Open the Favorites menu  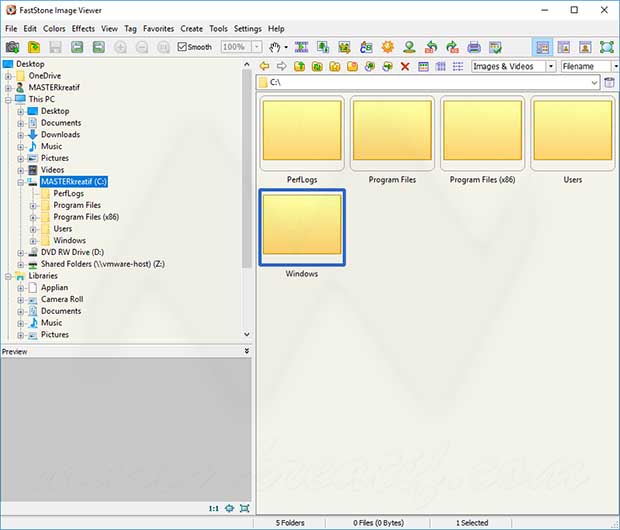tap(159, 29)
